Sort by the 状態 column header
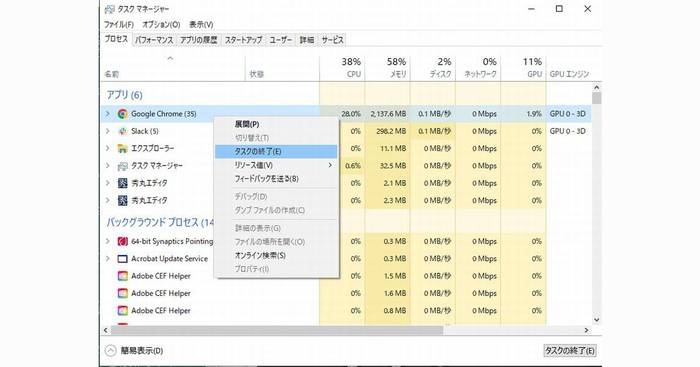 click(x=282, y=68)
